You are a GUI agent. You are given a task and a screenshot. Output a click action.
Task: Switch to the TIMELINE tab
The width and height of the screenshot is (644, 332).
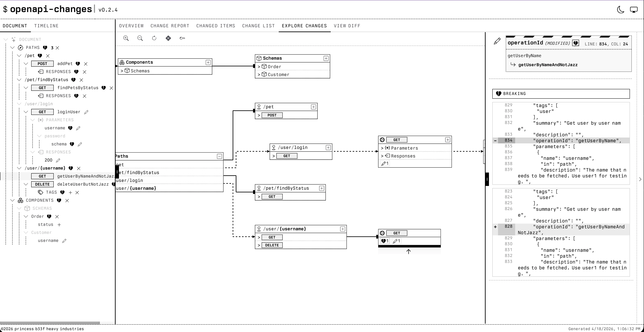coord(46,26)
